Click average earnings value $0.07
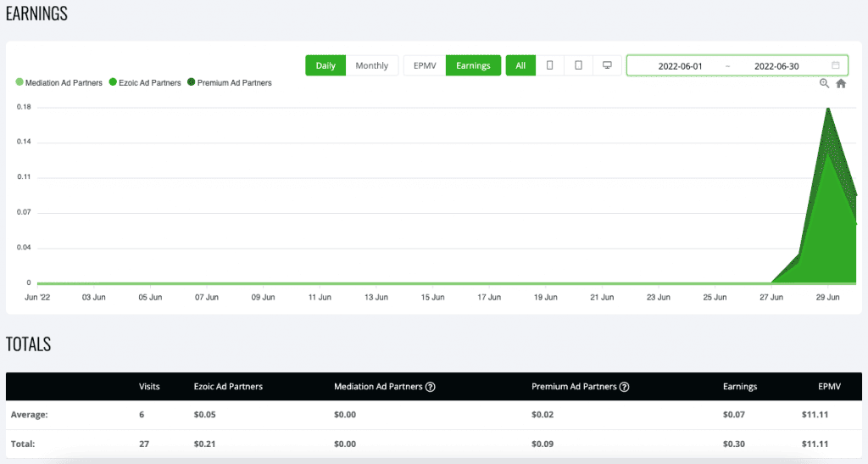 [x=734, y=414]
